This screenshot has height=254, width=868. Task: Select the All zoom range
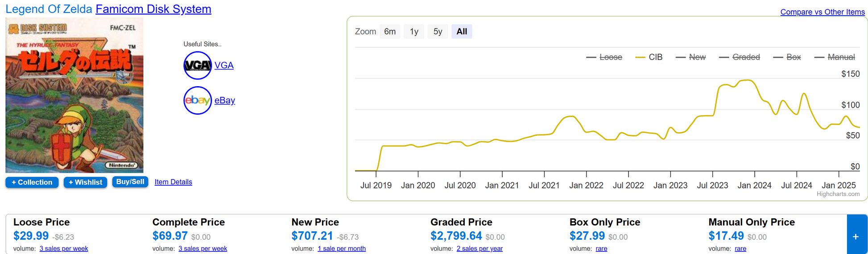462,32
